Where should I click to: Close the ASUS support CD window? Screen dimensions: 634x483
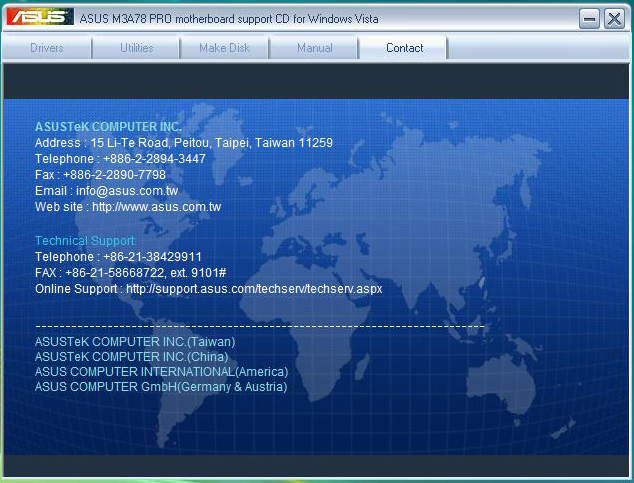click(614, 19)
